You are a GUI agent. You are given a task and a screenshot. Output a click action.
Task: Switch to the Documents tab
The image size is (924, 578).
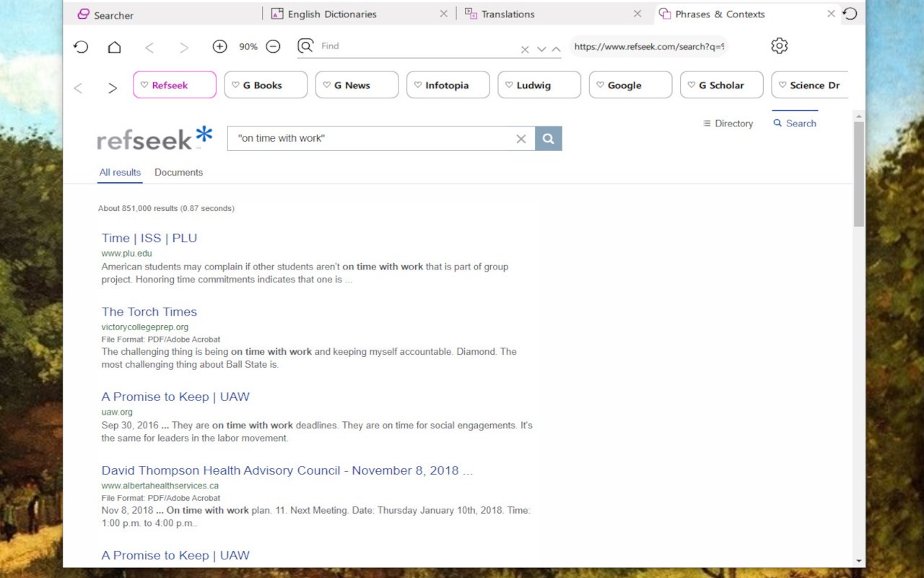(x=178, y=173)
